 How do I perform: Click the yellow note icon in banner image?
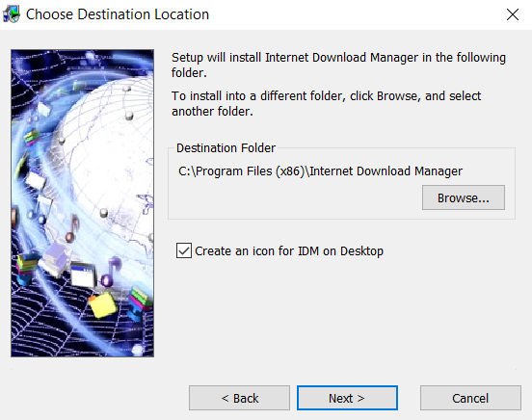(x=103, y=305)
